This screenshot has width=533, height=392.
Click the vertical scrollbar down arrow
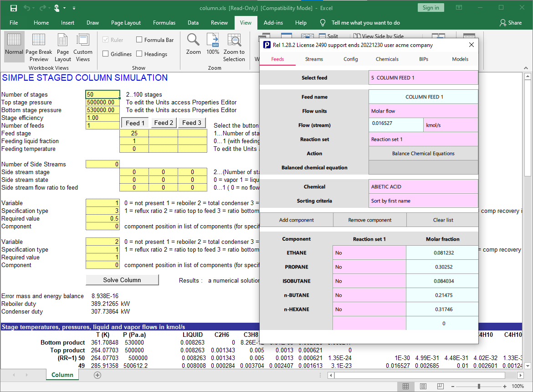pyautogui.click(x=528, y=366)
